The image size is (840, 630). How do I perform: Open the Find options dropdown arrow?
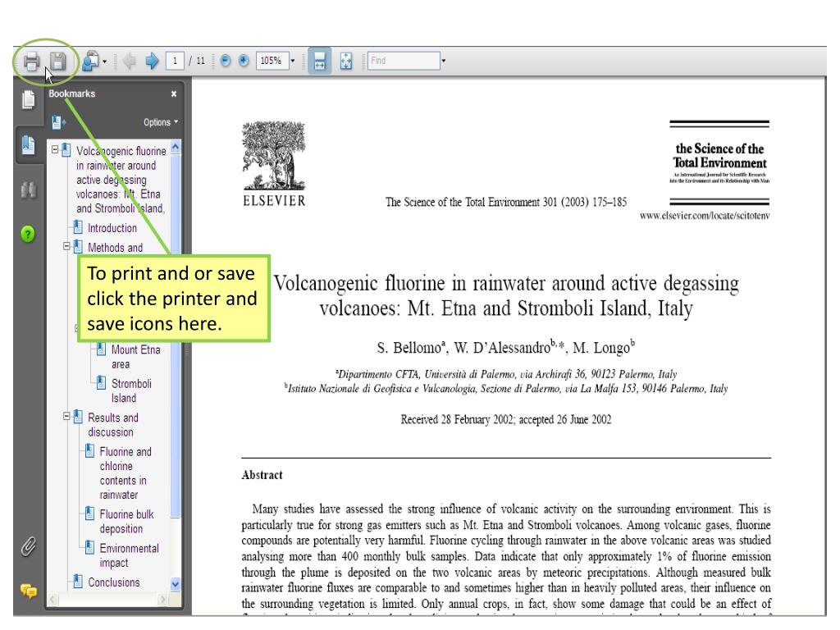click(x=444, y=61)
